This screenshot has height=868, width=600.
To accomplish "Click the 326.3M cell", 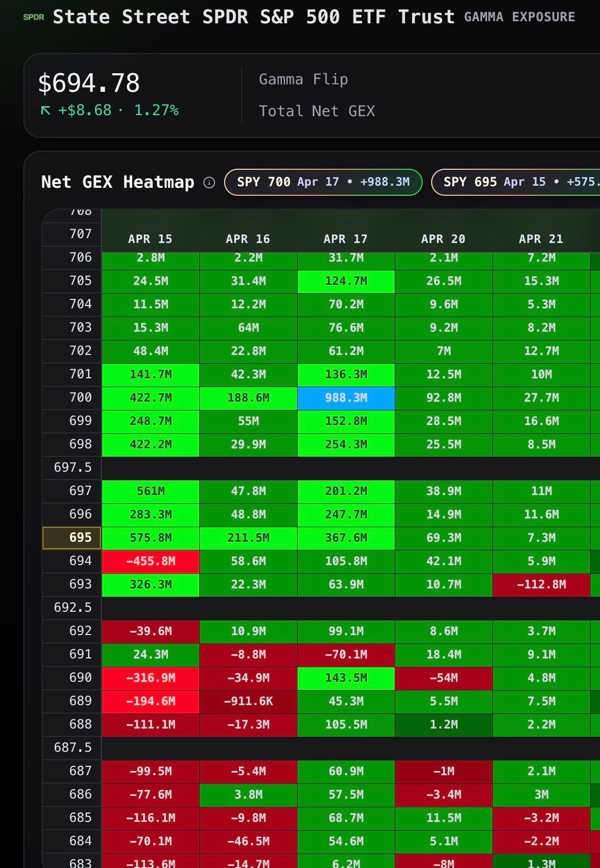I will coord(151,585).
